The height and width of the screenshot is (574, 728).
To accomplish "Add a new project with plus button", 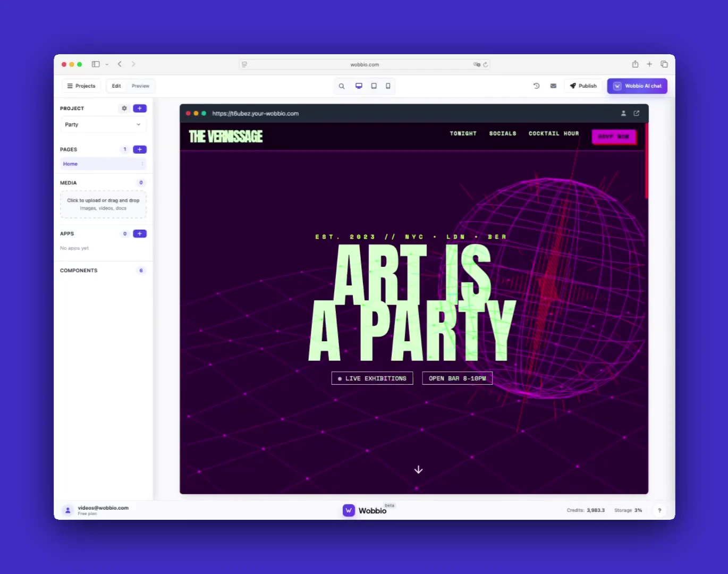I will click(140, 108).
